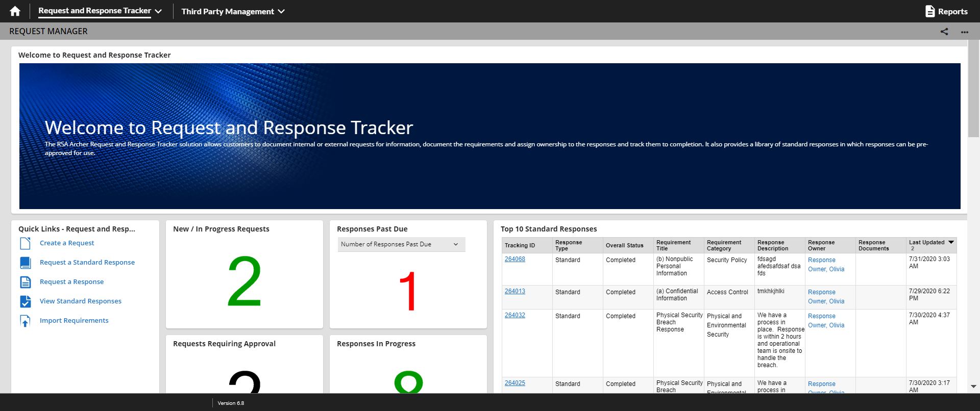
Task: Click the Create a Request page icon
Action: [25, 243]
